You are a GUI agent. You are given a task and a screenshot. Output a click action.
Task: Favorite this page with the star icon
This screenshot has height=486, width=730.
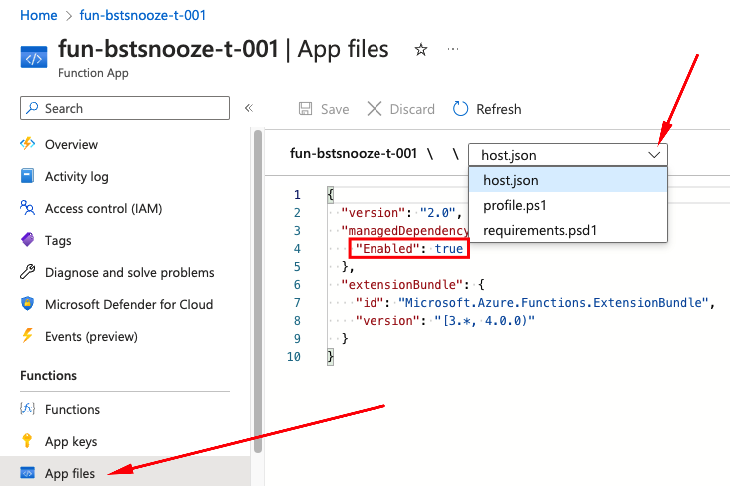point(421,50)
